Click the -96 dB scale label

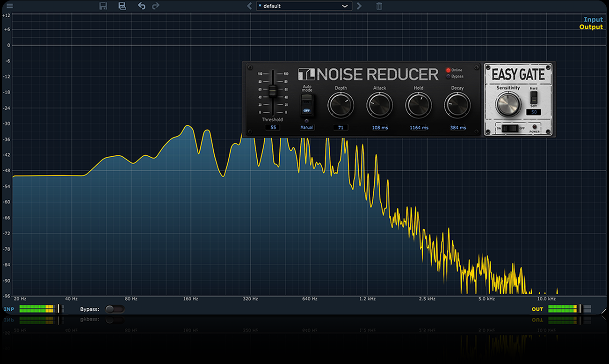(x=6, y=296)
